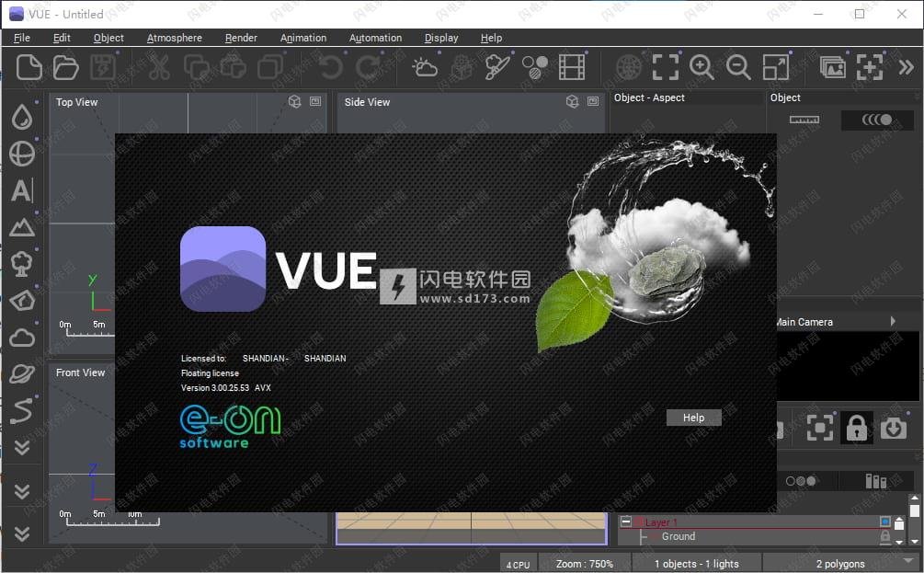Click the zoom out magnifier icon
The width and height of the screenshot is (924, 573).
point(738,67)
